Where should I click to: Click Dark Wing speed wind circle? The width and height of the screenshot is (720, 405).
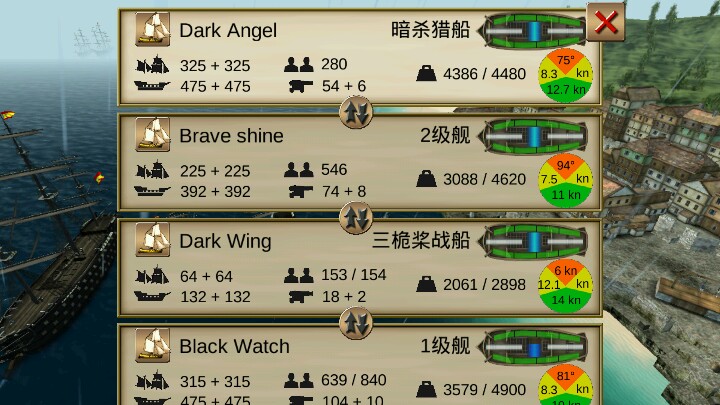(x=565, y=286)
